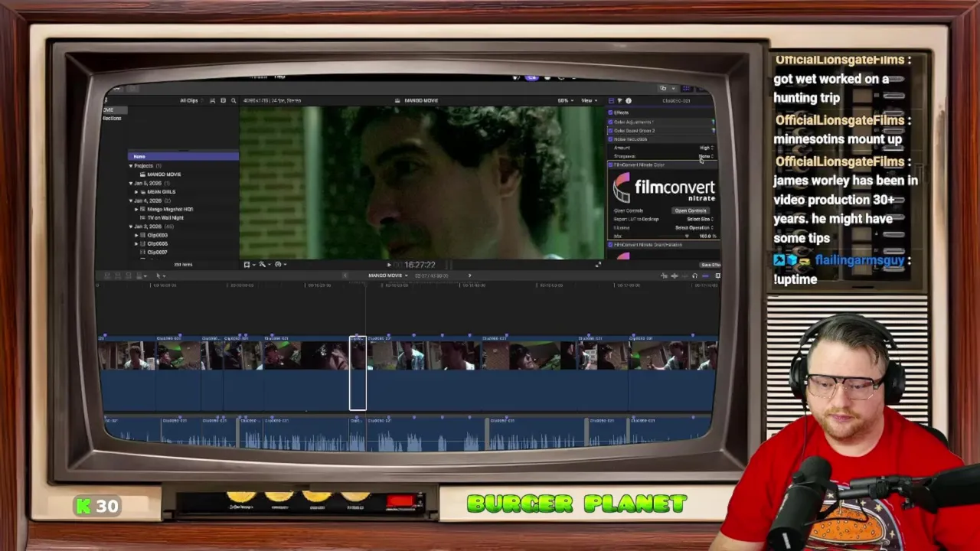Open the viewer transform tool dropdown
The image size is (980, 551).
click(248, 264)
